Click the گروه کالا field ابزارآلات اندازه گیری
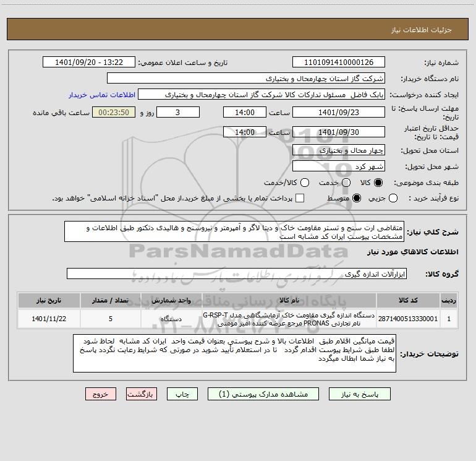Viewport: 476px width, 461px height. (237, 274)
